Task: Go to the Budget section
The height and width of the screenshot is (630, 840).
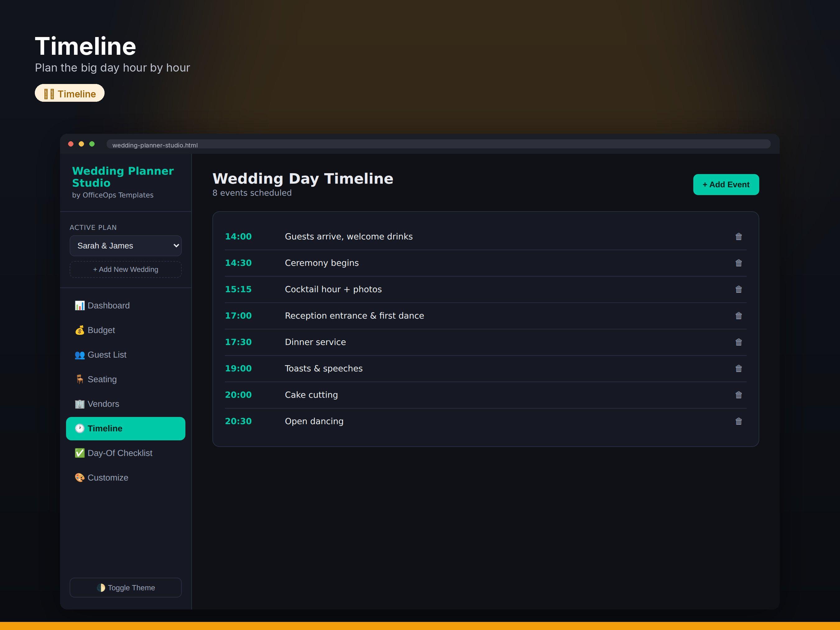Action: click(x=126, y=330)
